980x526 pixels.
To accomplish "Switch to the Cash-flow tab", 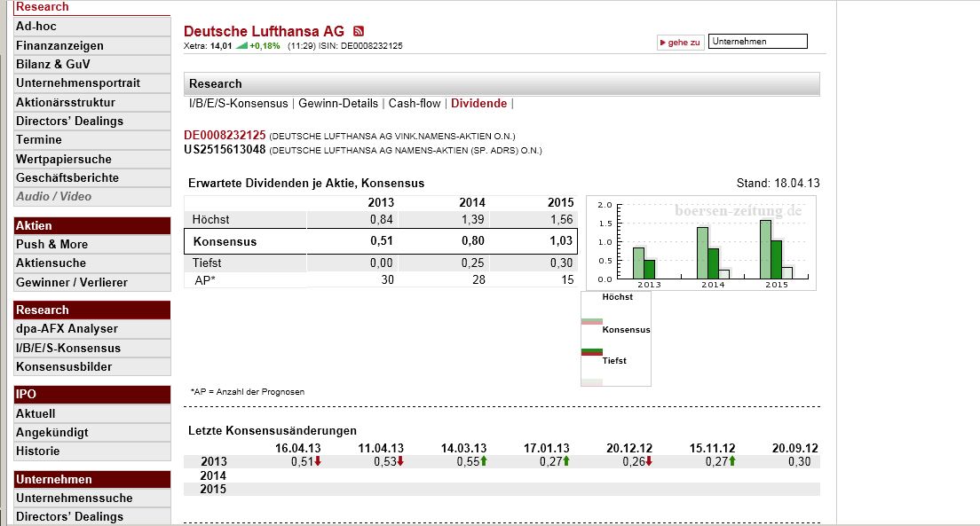I will click(x=413, y=103).
